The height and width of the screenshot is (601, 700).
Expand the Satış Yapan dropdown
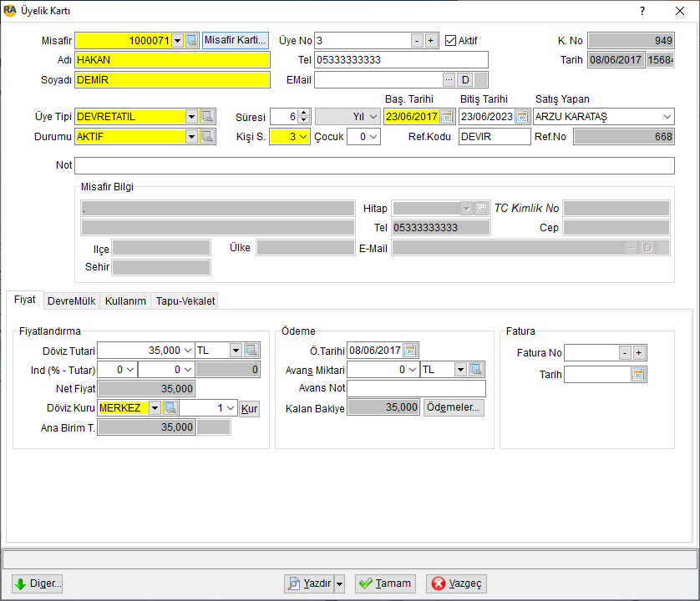tap(667, 117)
